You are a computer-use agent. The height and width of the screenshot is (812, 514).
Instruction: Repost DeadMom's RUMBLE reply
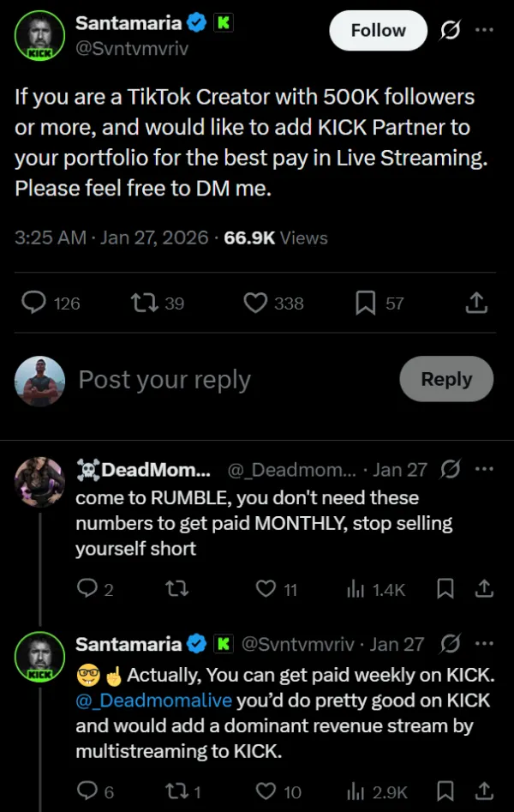click(178, 589)
